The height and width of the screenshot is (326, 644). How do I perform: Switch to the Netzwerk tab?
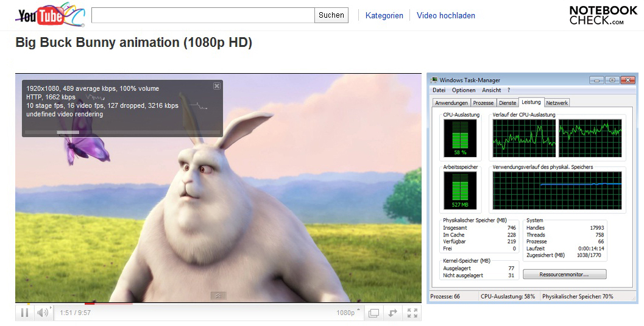pos(557,103)
